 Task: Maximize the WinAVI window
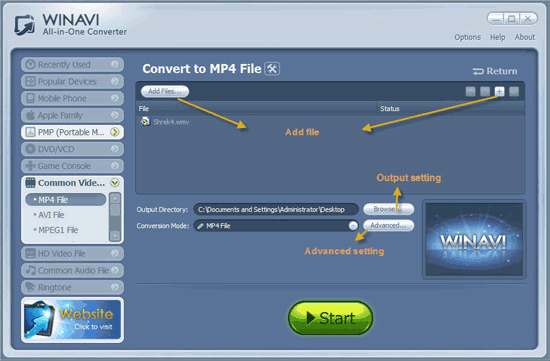[512, 19]
